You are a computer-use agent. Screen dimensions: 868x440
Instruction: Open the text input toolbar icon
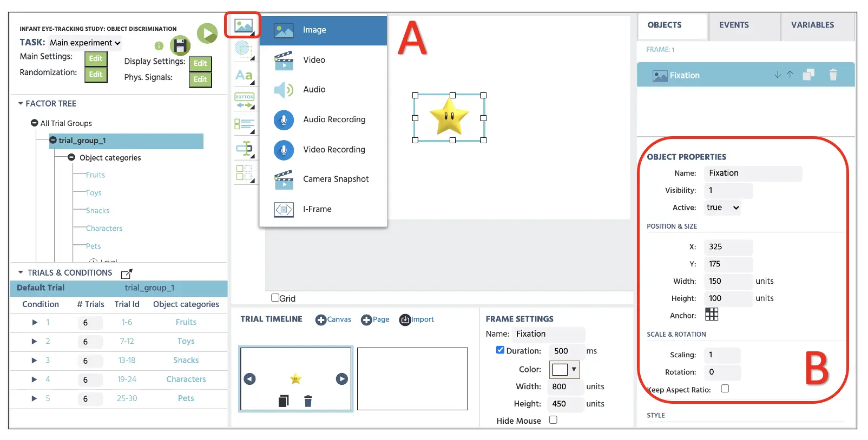244,149
